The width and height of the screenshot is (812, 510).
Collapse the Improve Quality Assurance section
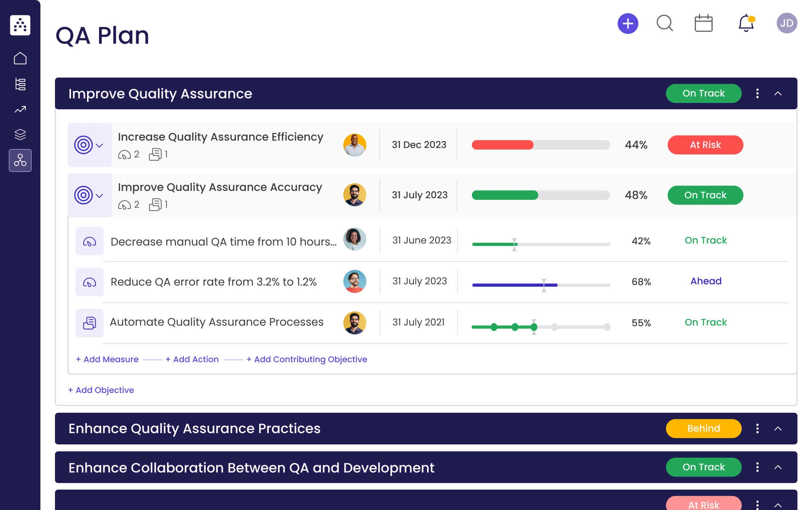coord(778,94)
